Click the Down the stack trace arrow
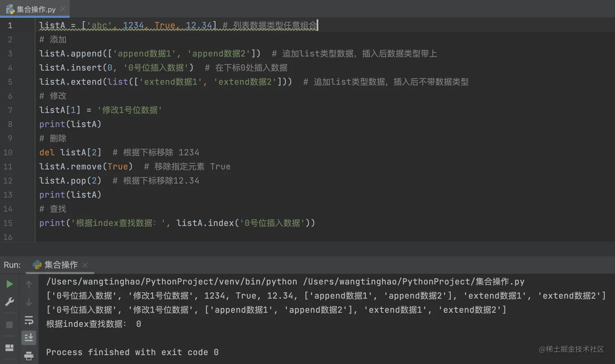 coord(28,302)
